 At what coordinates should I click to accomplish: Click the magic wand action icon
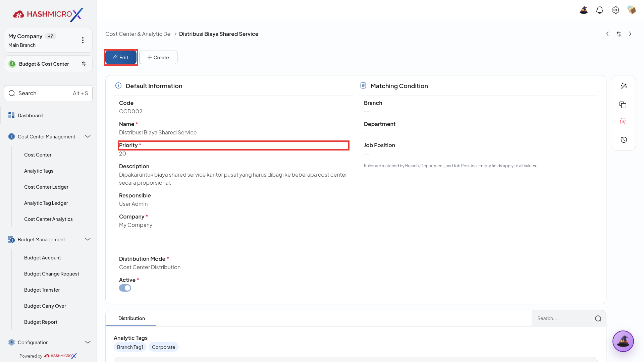pos(624,86)
